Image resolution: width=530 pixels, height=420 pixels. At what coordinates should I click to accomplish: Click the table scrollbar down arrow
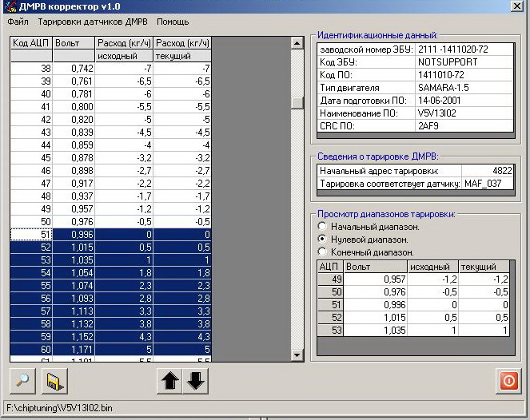(x=297, y=355)
